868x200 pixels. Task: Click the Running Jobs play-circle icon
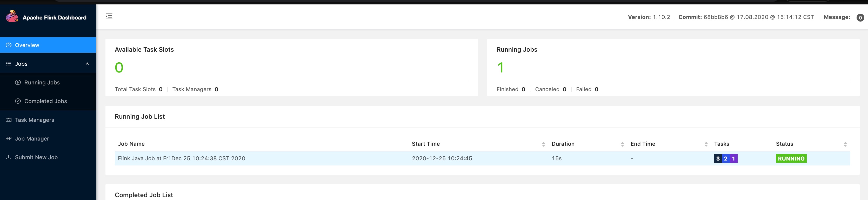(x=18, y=83)
